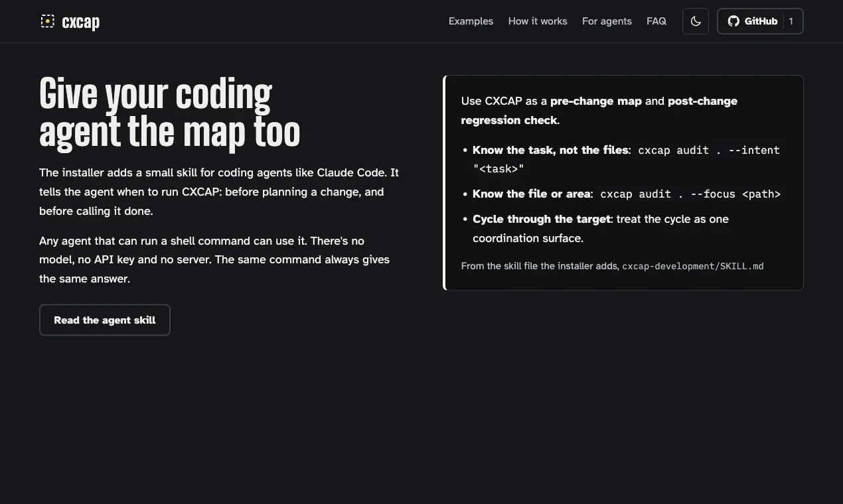Viewport: 843px width, 504px height.
Task: Open the For agents nav link
Action: (x=607, y=21)
